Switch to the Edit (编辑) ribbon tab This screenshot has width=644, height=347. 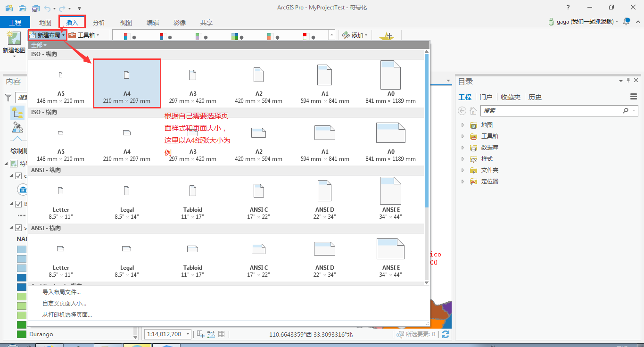[x=153, y=22]
